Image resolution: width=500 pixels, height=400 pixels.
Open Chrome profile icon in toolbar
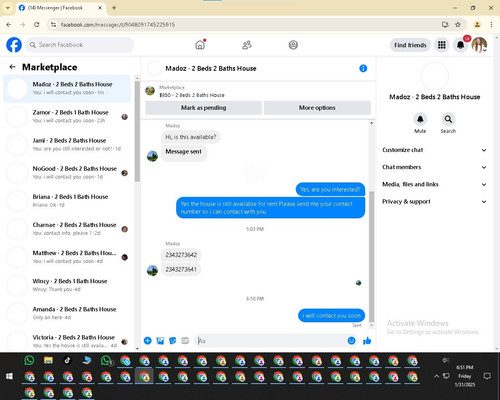click(477, 24)
